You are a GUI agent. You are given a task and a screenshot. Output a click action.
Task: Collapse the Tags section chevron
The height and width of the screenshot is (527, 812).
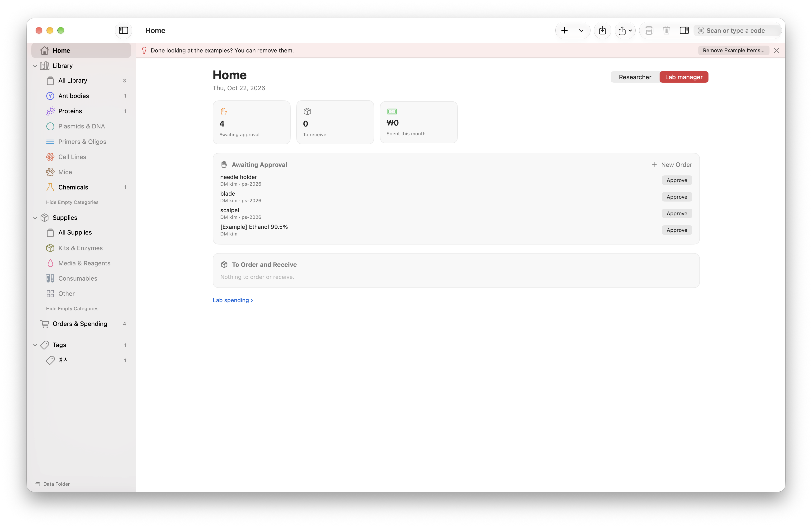click(x=35, y=345)
